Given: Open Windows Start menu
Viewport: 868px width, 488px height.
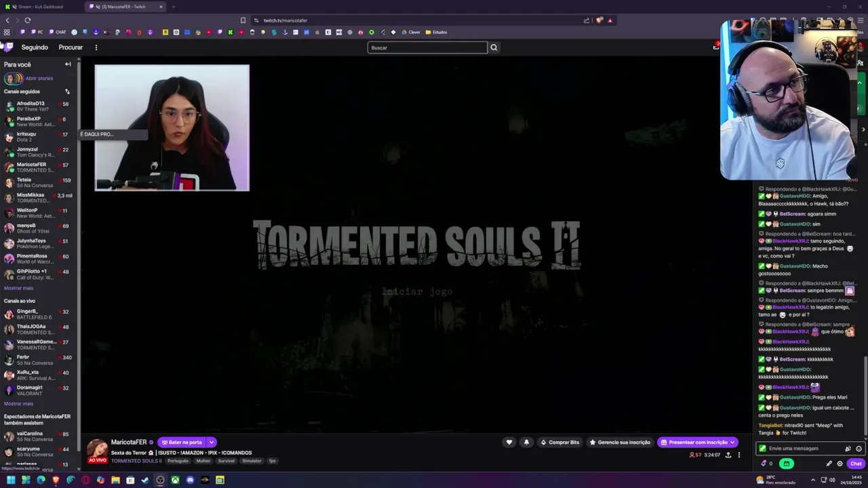Looking at the screenshot, I should 11,480.
